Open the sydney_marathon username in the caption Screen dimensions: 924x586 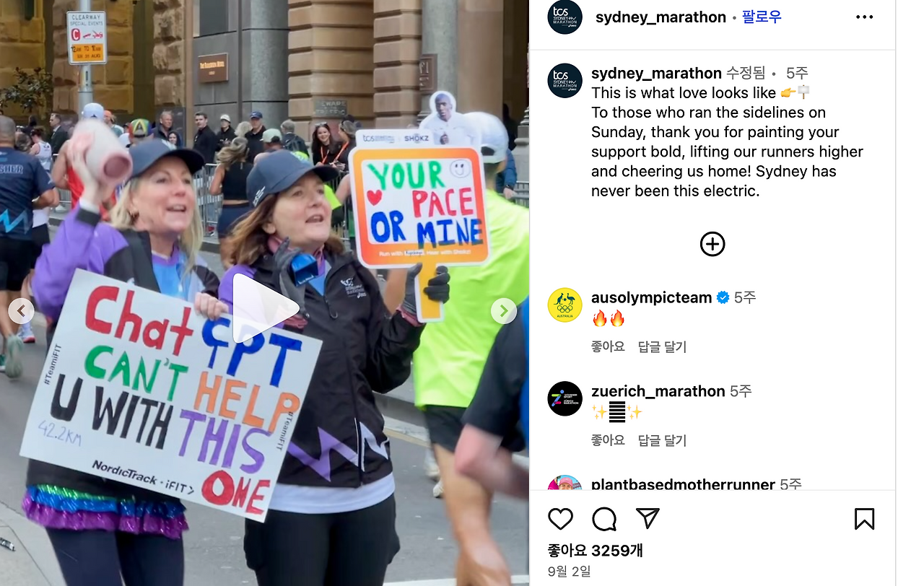click(x=656, y=73)
